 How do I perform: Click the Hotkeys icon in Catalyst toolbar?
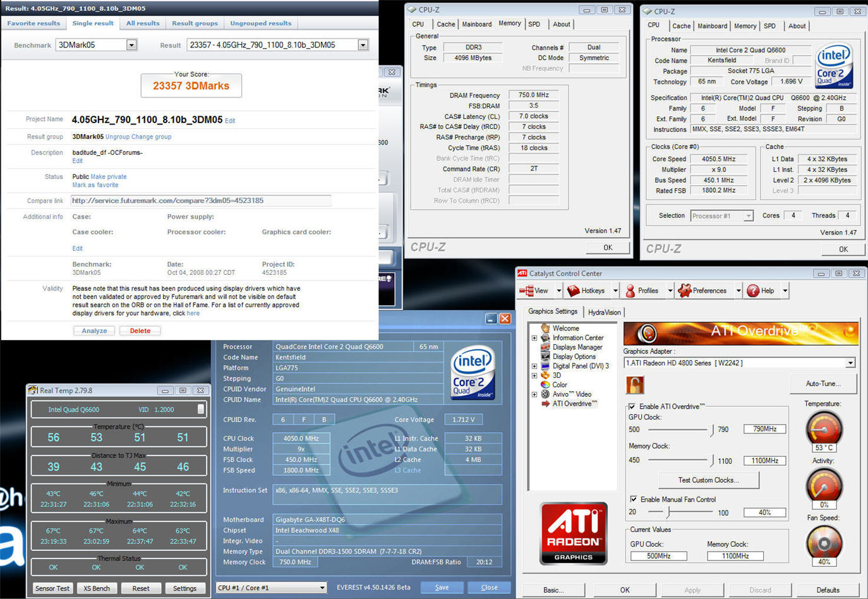pos(574,291)
